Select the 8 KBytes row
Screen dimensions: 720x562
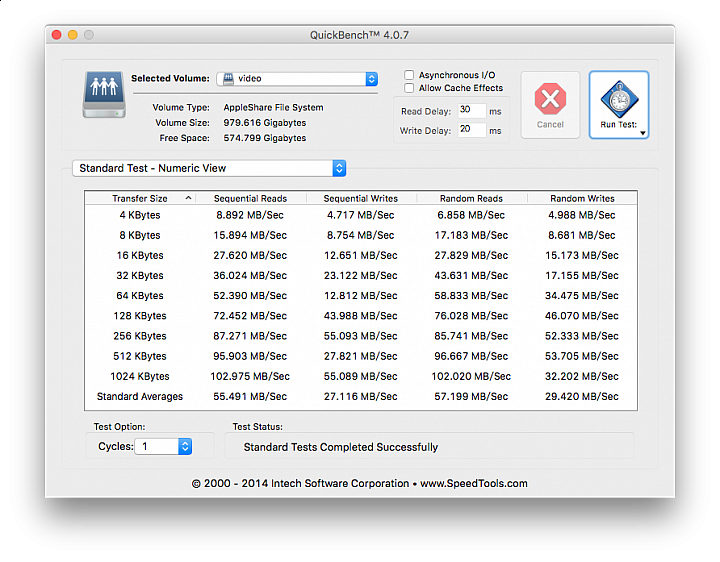pyautogui.click(x=361, y=235)
